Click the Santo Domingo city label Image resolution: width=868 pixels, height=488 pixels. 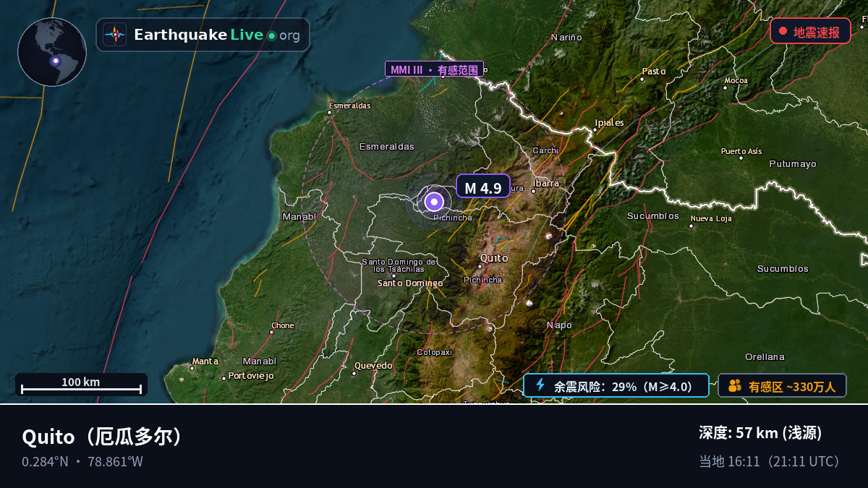coord(410,283)
